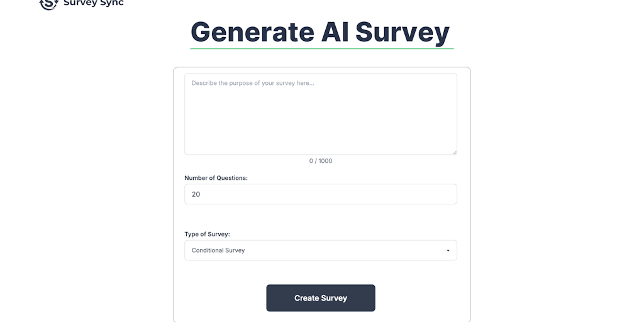Click the textarea resize handle corner
The width and height of the screenshot is (644, 322).
454,152
